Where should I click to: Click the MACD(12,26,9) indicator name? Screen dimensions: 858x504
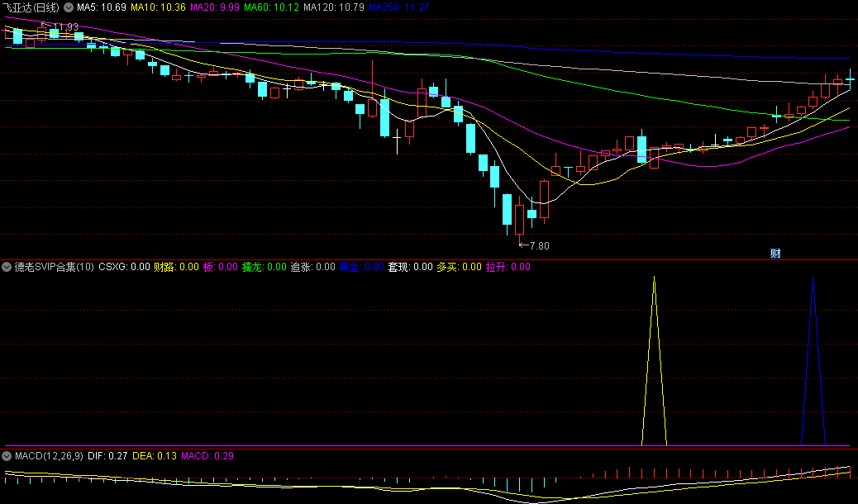coord(50,456)
